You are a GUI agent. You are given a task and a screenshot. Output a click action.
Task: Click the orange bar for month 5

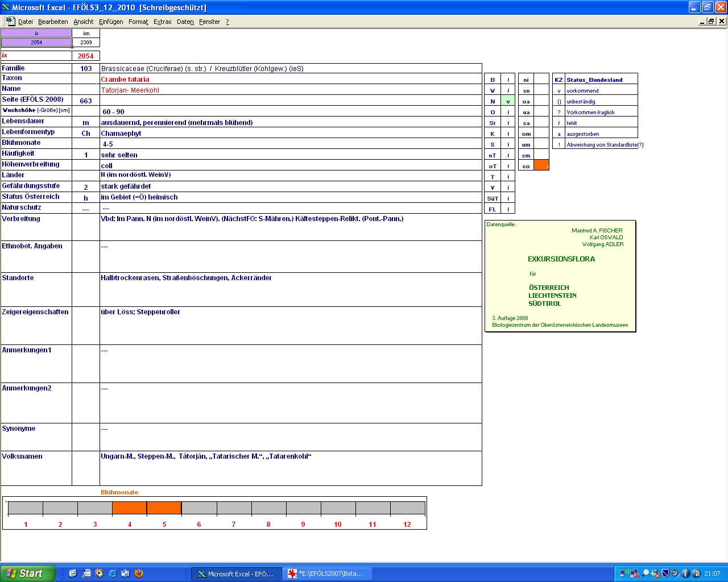click(x=164, y=508)
